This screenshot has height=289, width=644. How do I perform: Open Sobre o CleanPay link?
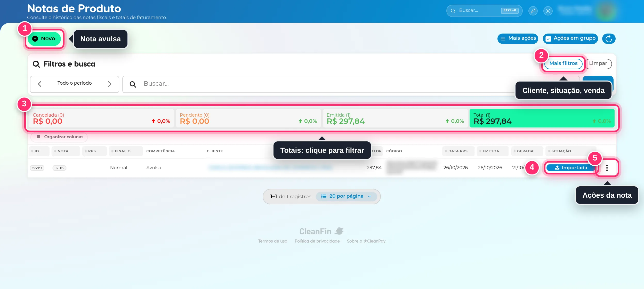click(366, 241)
